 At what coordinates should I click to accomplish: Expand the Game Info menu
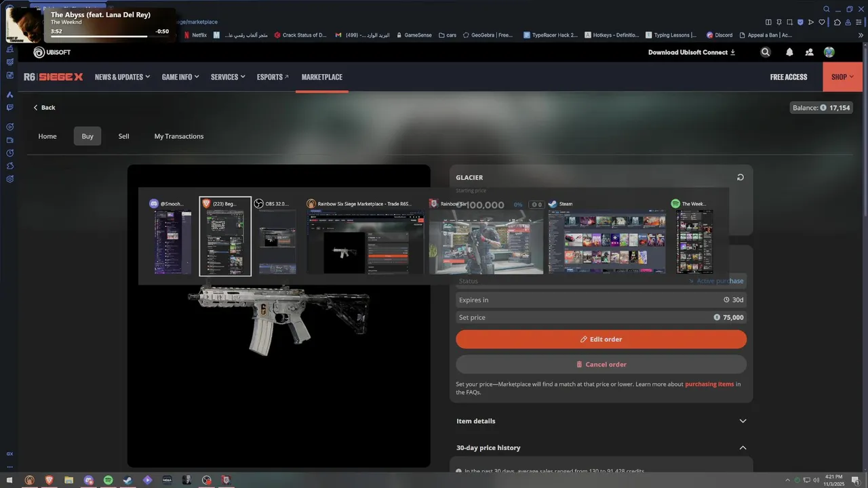point(180,77)
